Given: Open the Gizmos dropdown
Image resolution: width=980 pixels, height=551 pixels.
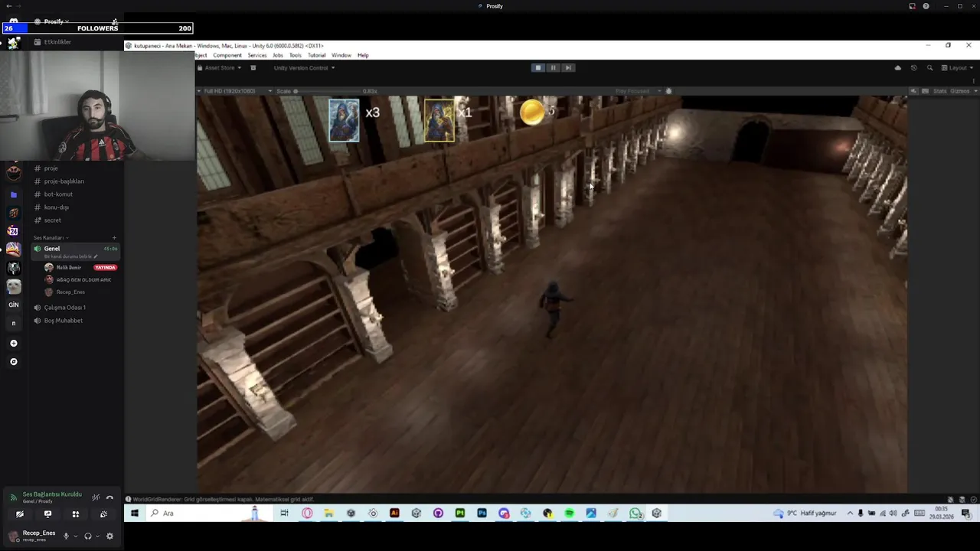Looking at the screenshot, I should click(962, 91).
